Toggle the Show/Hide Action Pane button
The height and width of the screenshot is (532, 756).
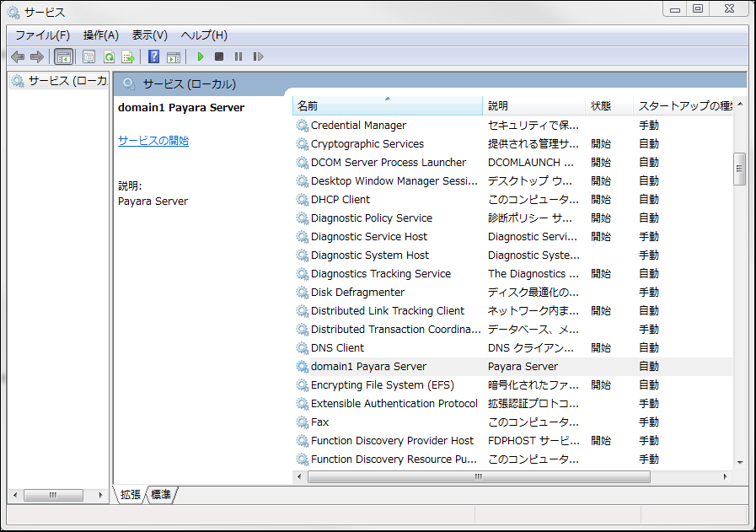(x=174, y=56)
